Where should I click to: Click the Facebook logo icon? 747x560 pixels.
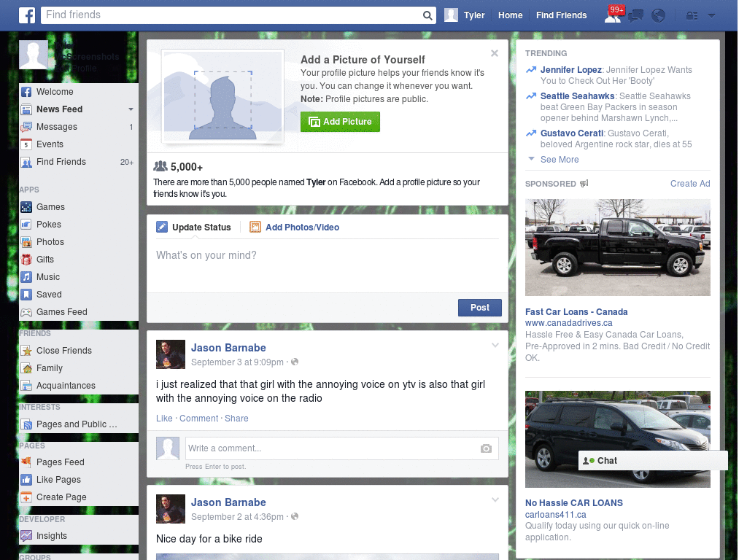27,15
